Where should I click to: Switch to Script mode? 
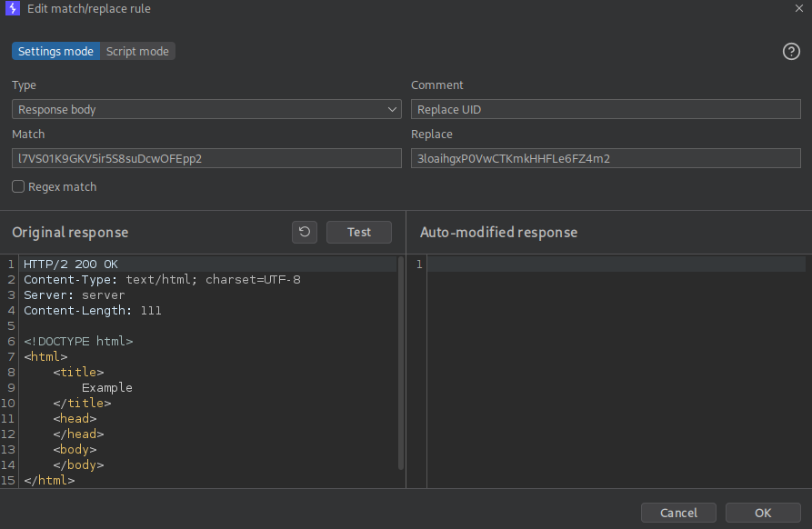137,52
